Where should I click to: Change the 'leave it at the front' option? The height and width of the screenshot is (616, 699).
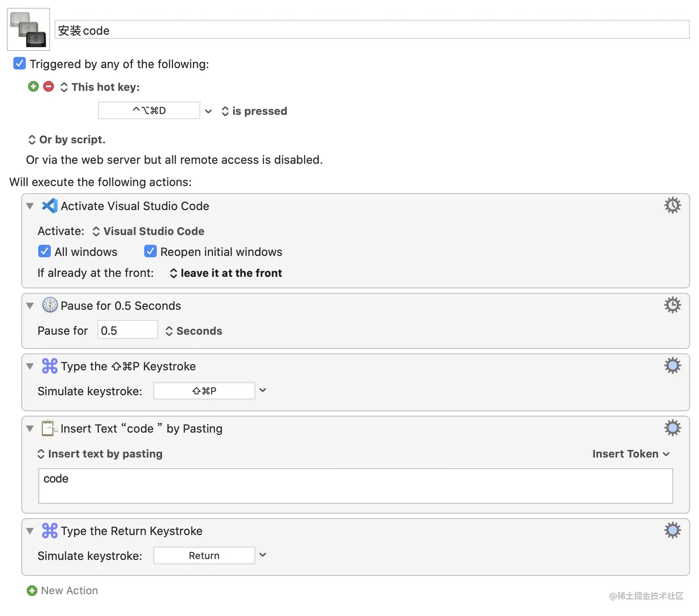[226, 273]
